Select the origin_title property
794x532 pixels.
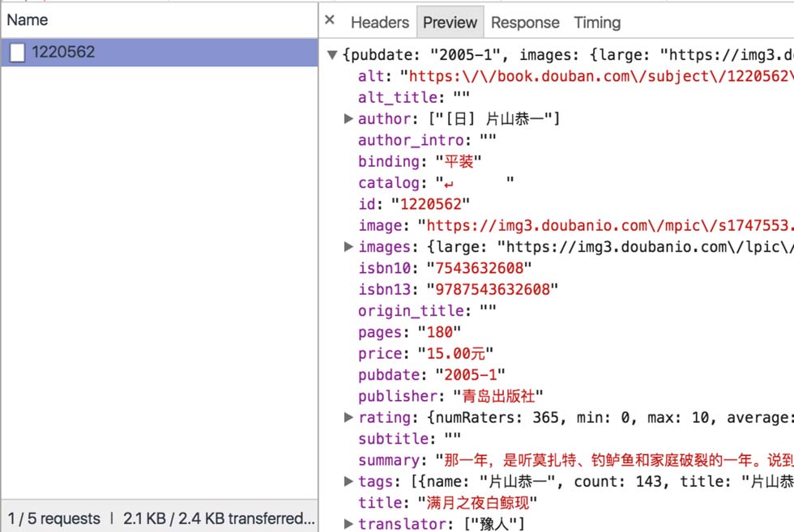[411, 310]
